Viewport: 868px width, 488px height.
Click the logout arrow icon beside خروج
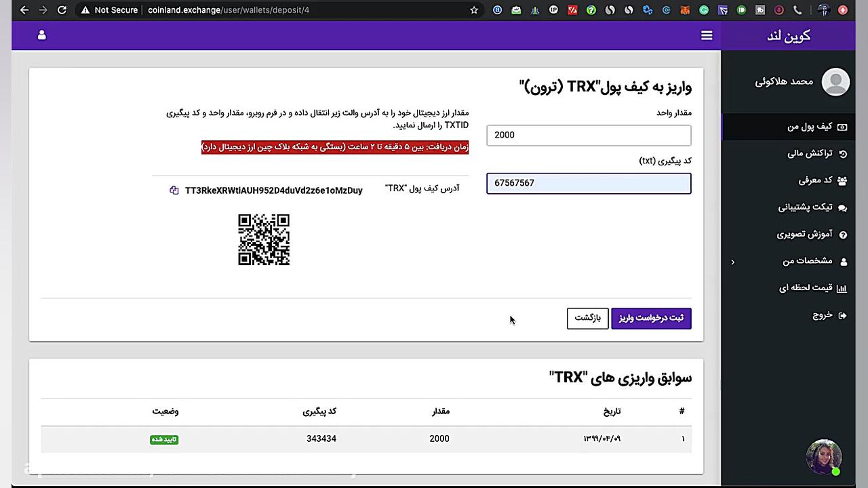pyautogui.click(x=842, y=315)
